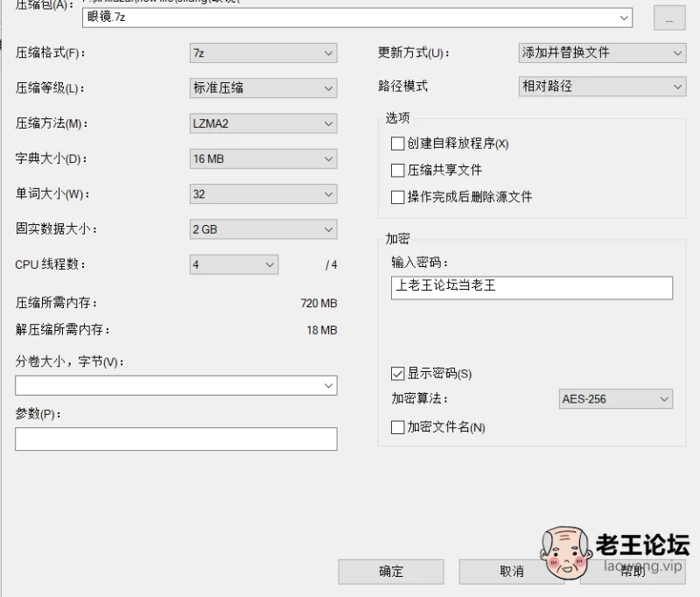Viewport: 700px width, 597px height.
Task: Open the CPU 线程数 dropdown
Action: pyautogui.click(x=234, y=264)
